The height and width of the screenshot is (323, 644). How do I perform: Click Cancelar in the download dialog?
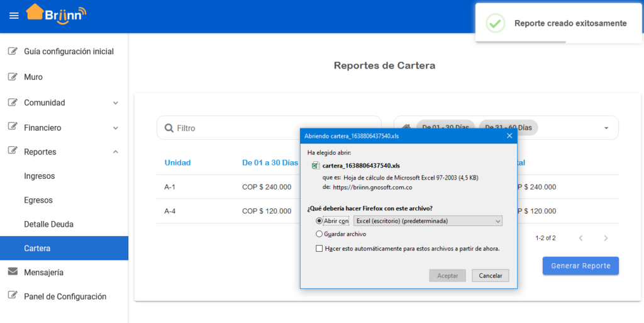pyautogui.click(x=491, y=276)
